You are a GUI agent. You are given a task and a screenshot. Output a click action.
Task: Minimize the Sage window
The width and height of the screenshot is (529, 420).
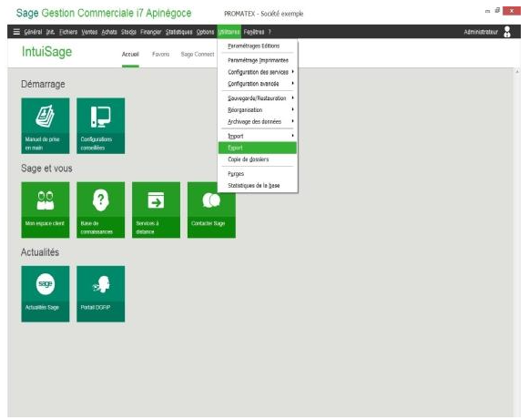coord(487,11)
